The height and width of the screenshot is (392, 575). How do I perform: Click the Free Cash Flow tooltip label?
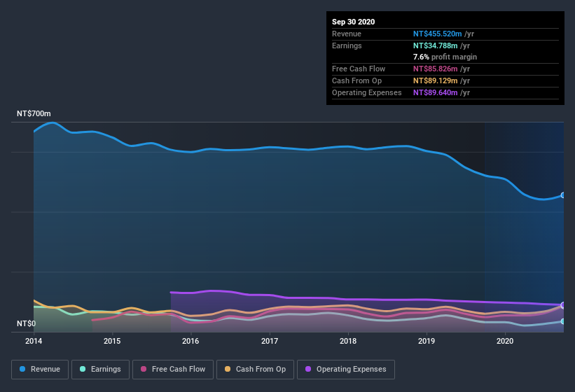[359, 69]
